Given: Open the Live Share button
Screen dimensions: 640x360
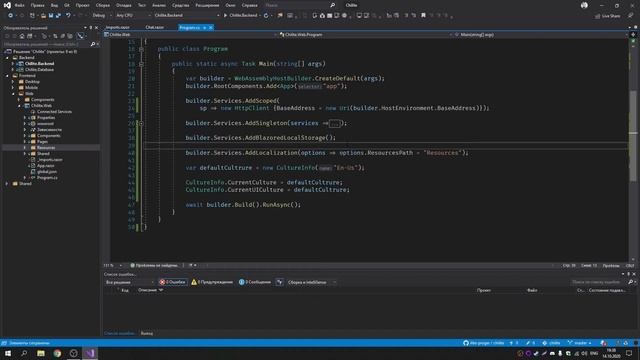Looking at the screenshot, I should click(x=607, y=16).
